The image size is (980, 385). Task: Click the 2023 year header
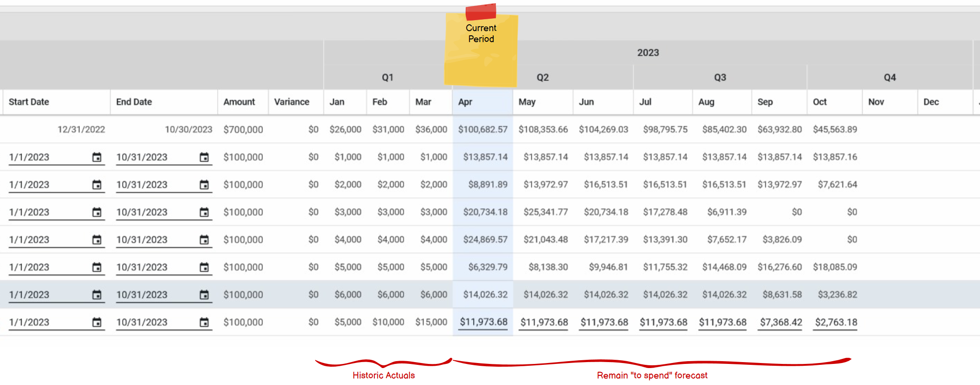coord(648,53)
